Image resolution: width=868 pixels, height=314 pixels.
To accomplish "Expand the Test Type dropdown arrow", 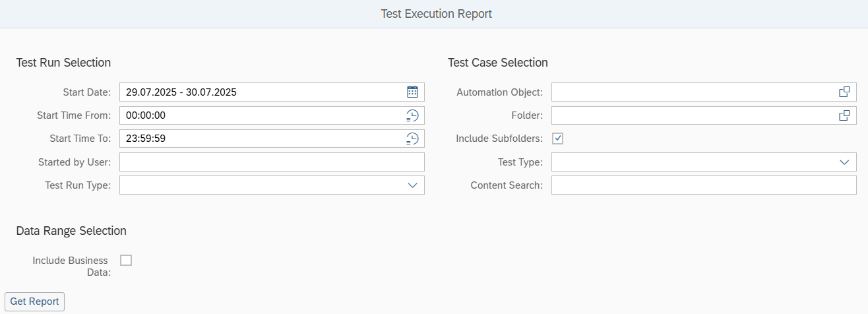I will [x=844, y=162].
